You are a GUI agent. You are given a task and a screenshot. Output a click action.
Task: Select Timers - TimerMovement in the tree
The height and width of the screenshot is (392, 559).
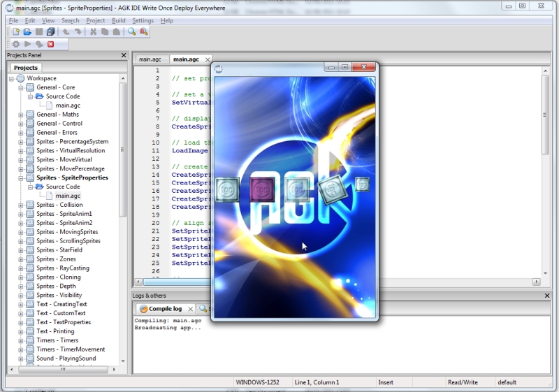tap(71, 349)
